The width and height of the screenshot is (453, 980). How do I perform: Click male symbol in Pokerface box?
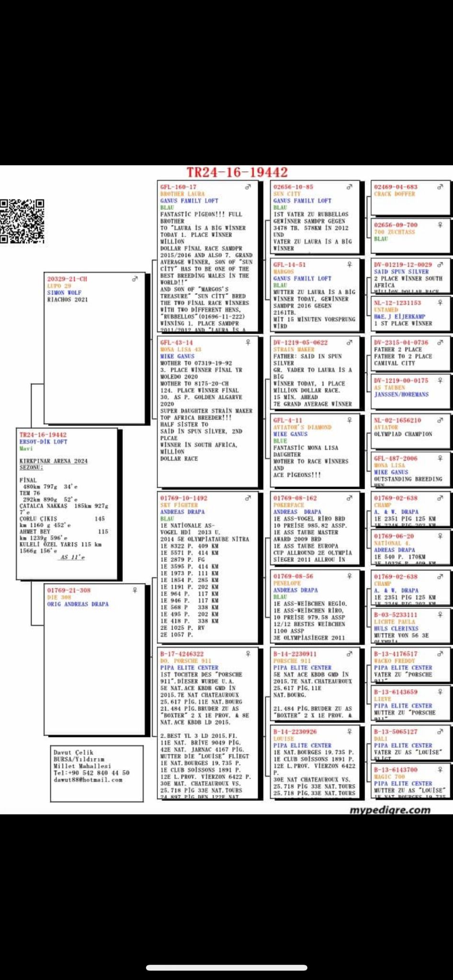[x=350, y=498]
